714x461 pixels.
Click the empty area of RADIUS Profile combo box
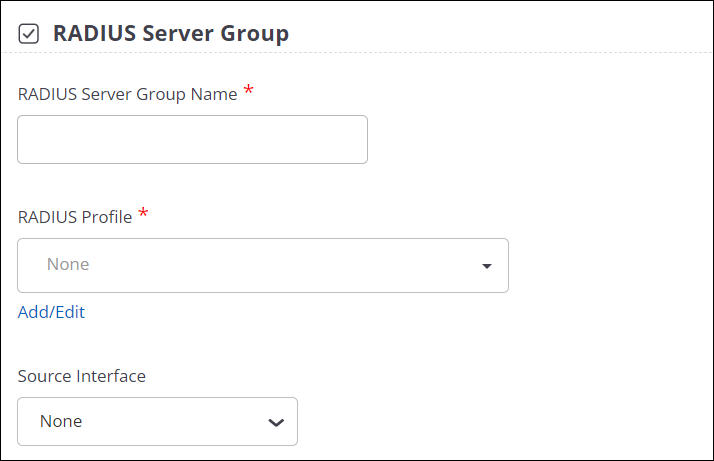click(282, 265)
